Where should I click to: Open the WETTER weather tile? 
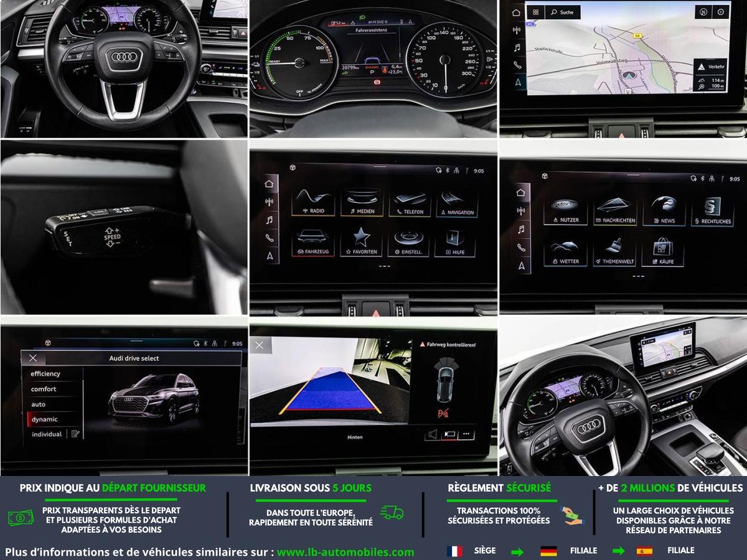[565, 252]
